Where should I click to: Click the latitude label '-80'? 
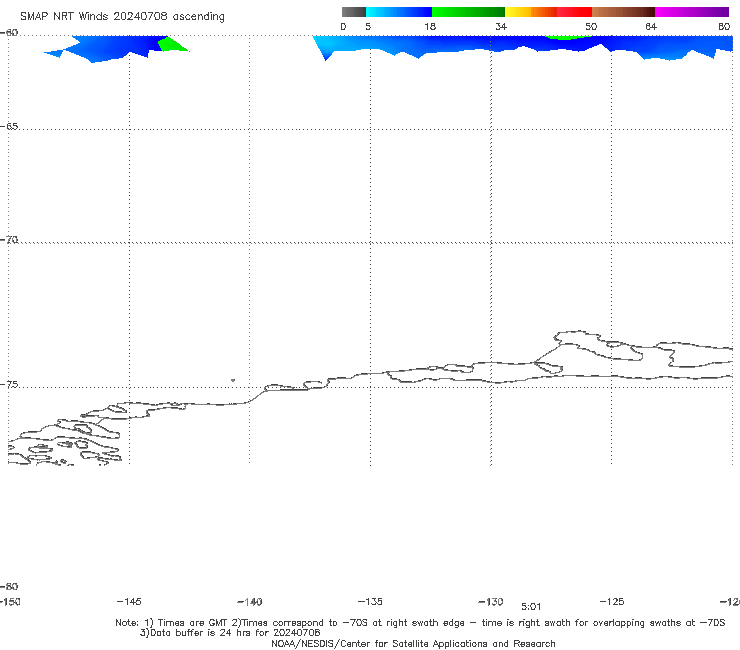tap(9, 586)
